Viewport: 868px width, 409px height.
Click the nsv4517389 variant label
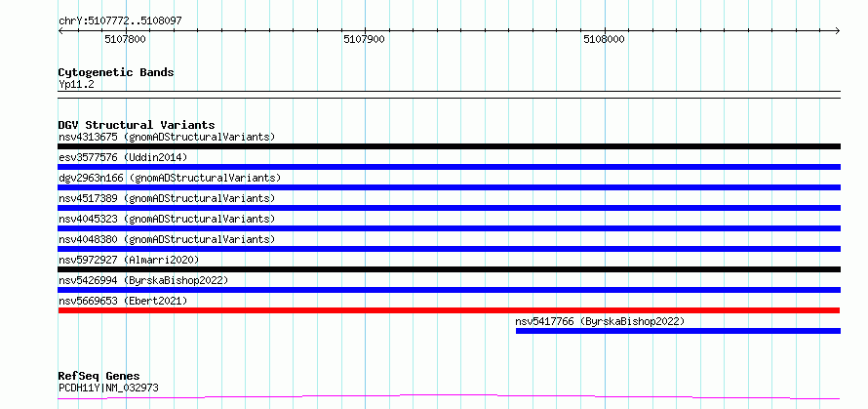[167, 198]
